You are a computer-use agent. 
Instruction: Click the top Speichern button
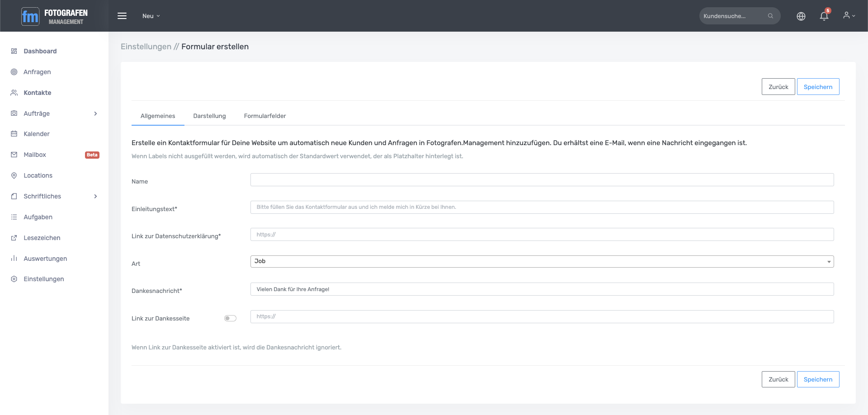pos(818,87)
